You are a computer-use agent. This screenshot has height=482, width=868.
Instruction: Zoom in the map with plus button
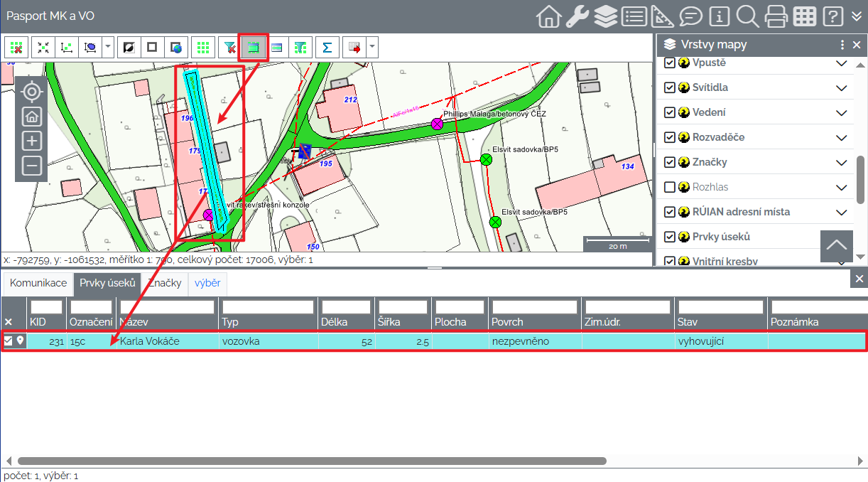(31, 141)
